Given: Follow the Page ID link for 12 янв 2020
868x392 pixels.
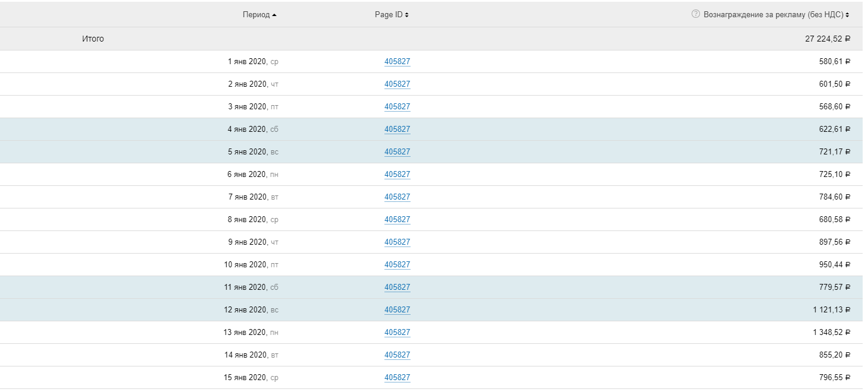Looking at the screenshot, I should coord(397,310).
